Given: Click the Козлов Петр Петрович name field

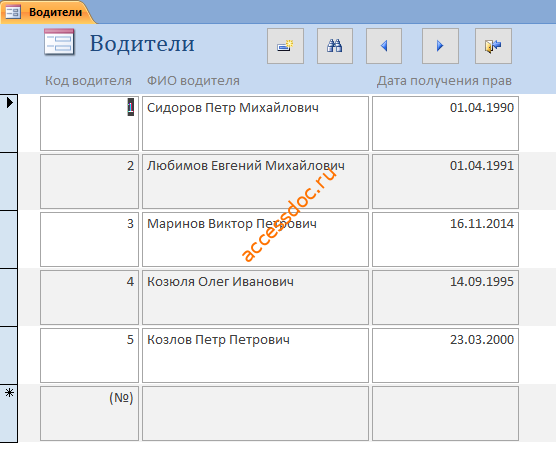Looking at the screenshot, I should (x=255, y=356).
